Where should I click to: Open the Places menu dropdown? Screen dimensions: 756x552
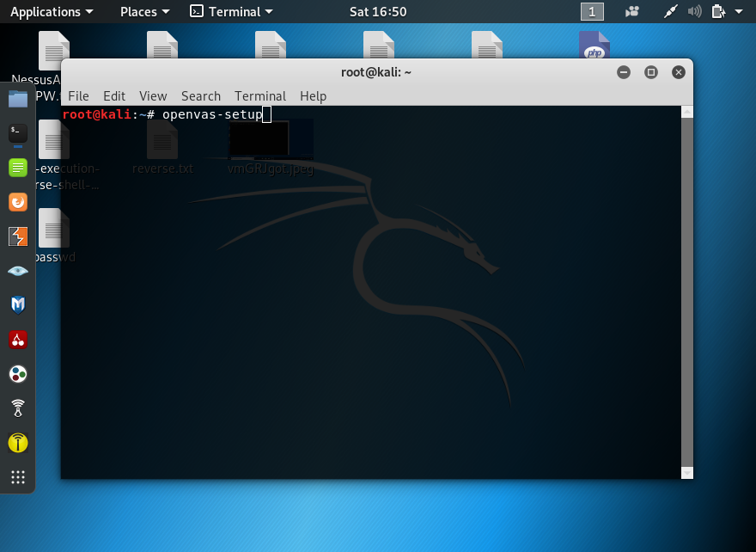(144, 11)
